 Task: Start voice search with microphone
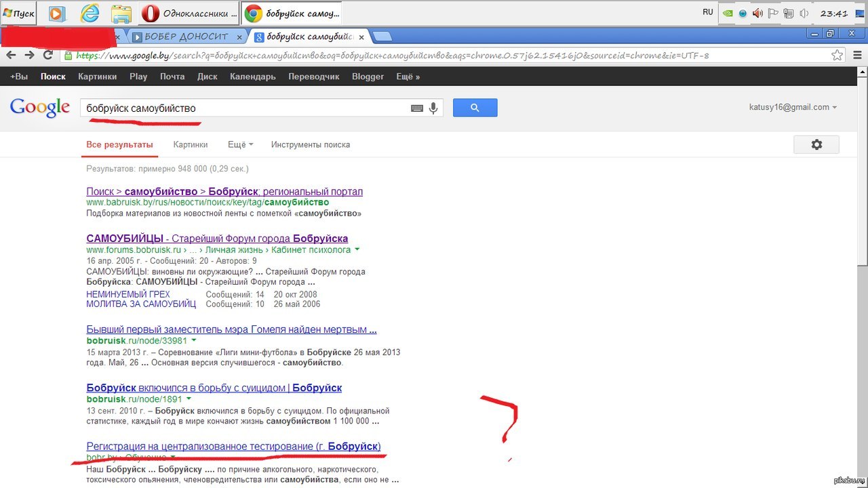pyautogui.click(x=434, y=108)
